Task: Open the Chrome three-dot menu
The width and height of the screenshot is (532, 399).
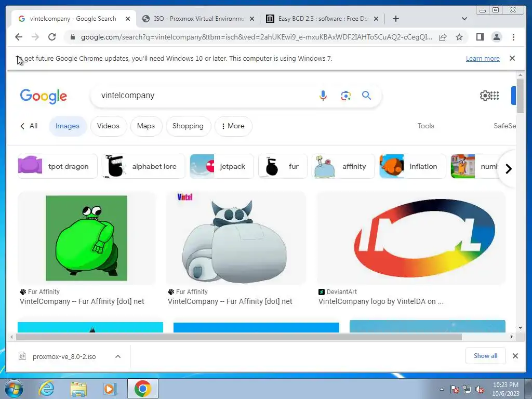Action: (x=513, y=37)
